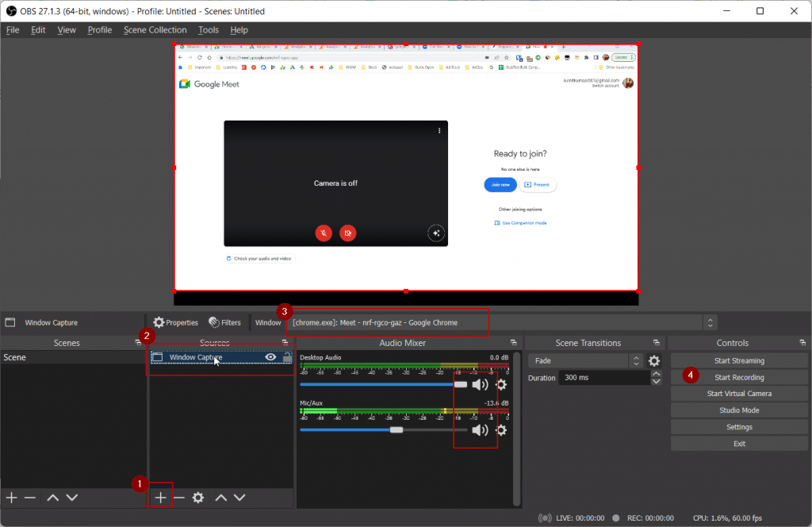Open Desktop Audio settings gear

click(501, 384)
